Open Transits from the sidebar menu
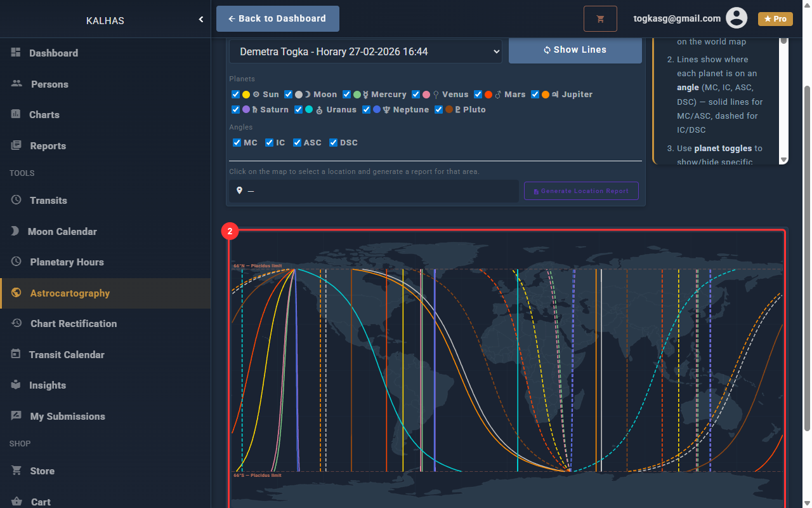Viewport: 812px width, 508px height. click(x=48, y=201)
